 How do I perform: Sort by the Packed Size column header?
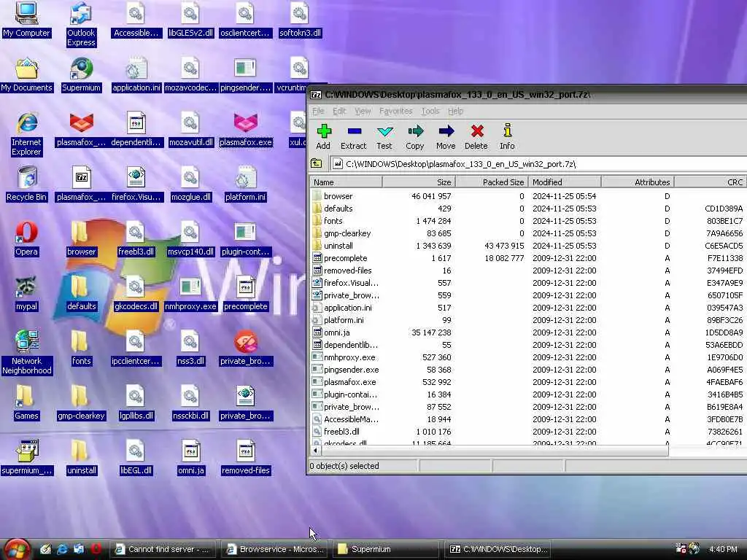pyautogui.click(x=492, y=182)
